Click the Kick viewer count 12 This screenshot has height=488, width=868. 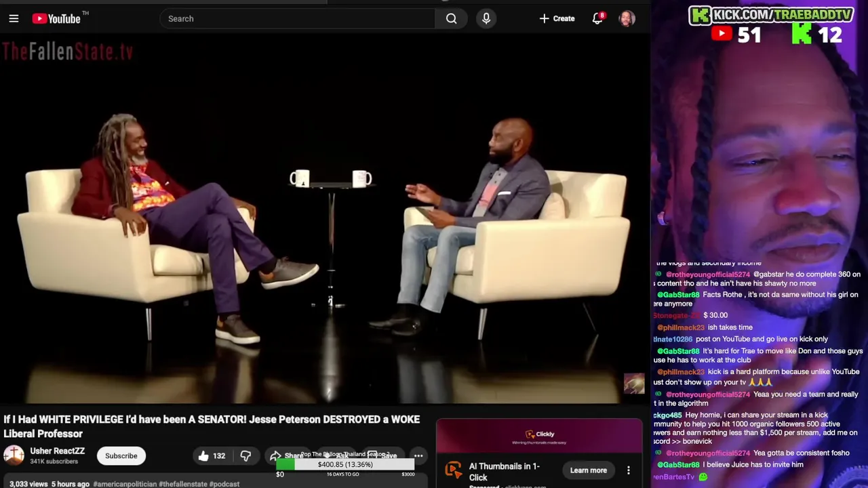(830, 35)
